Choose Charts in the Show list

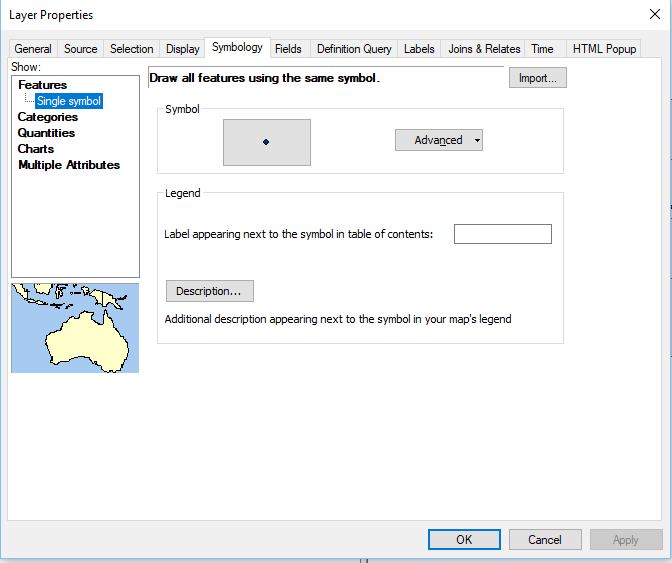(x=36, y=149)
